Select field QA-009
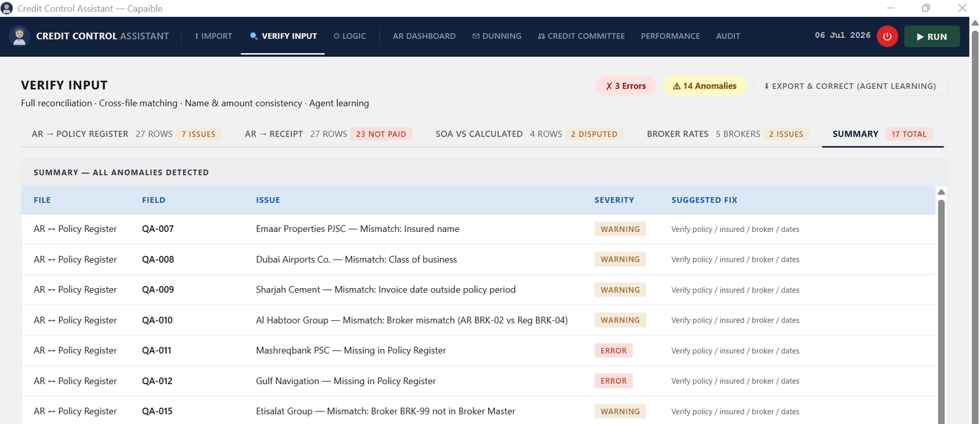This screenshot has height=424, width=980. tap(157, 290)
